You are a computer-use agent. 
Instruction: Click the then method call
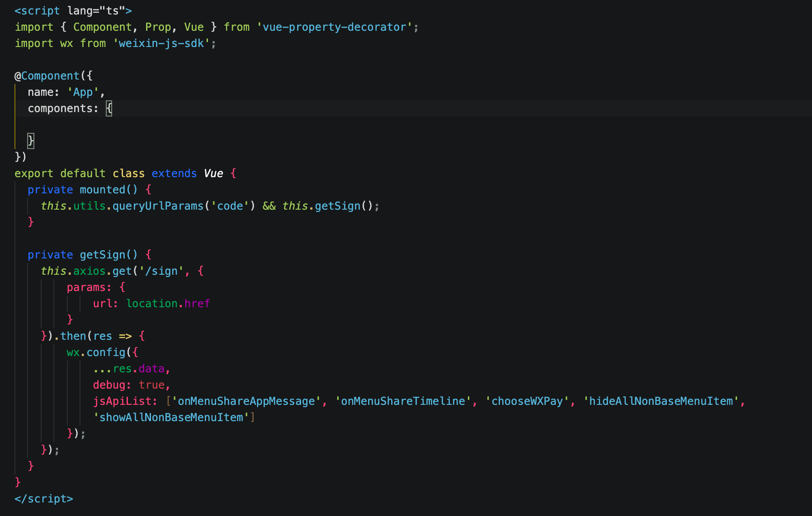point(73,336)
